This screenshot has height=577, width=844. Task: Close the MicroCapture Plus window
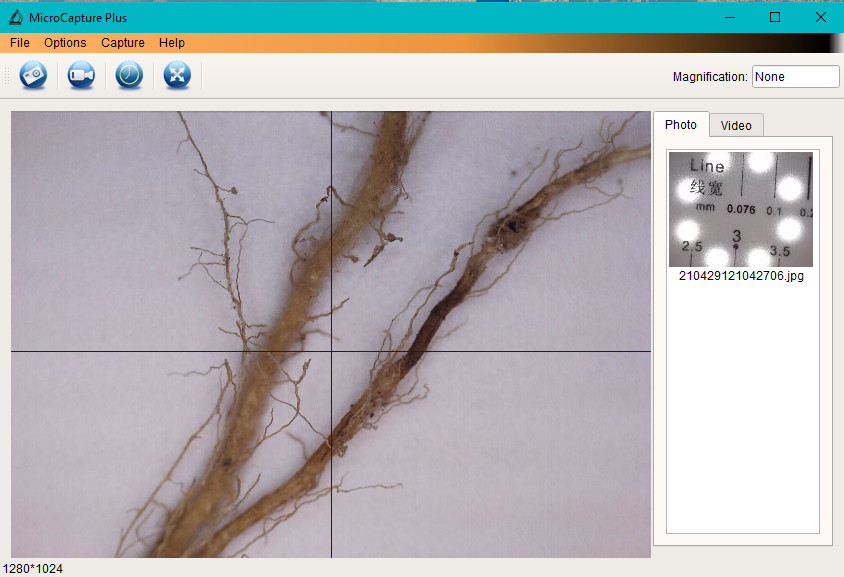coord(821,17)
